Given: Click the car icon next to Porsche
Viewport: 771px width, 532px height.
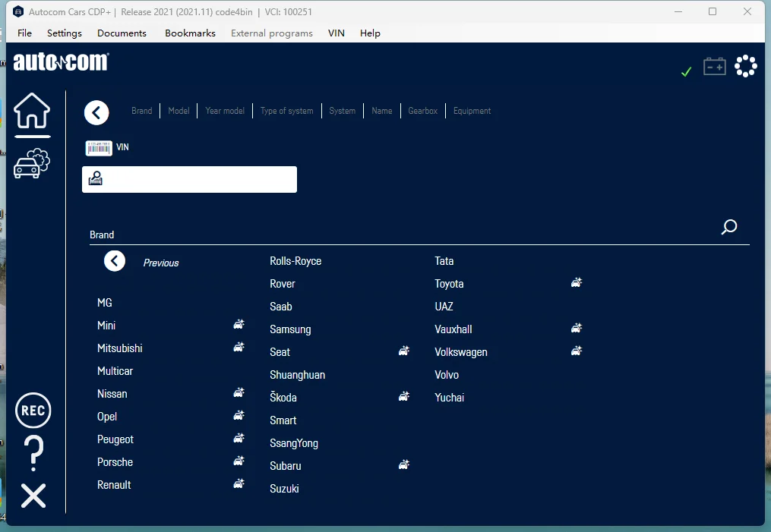Looking at the screenshot, I should [239, 461].
